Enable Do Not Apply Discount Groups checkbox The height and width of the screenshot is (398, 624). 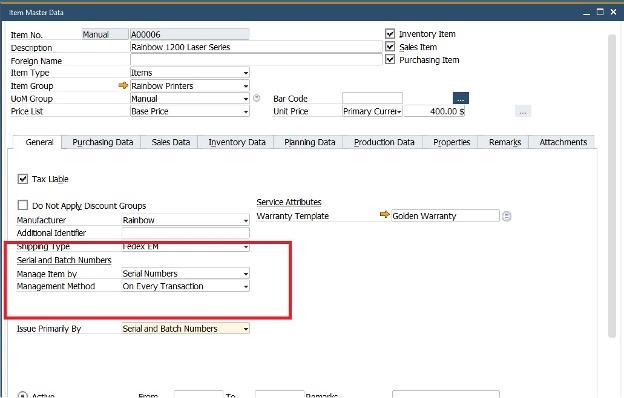click(x=23, y=205)
